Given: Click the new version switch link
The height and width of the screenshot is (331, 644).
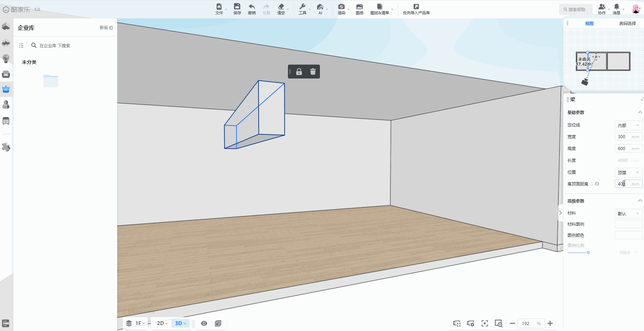Looking at the screenshot, I should (106, 28).
